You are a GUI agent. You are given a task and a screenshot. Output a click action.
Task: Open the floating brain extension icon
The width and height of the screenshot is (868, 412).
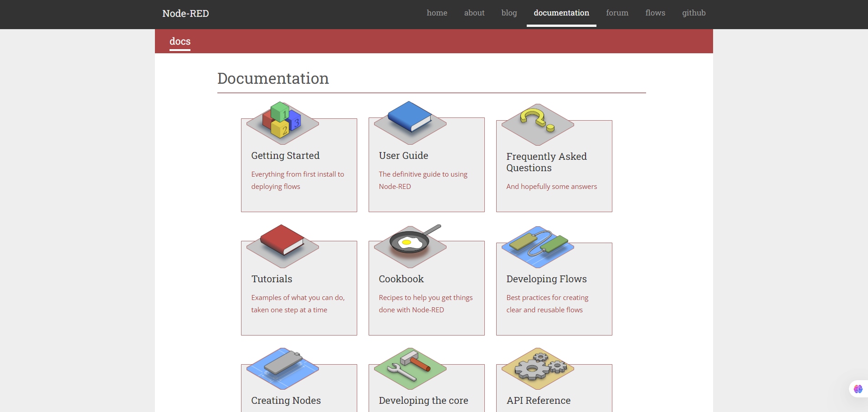pos(858,389)
